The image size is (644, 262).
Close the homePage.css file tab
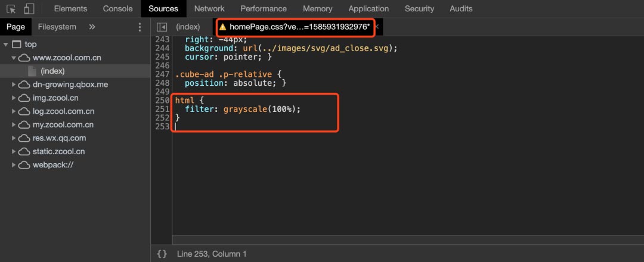pos(377,27)
